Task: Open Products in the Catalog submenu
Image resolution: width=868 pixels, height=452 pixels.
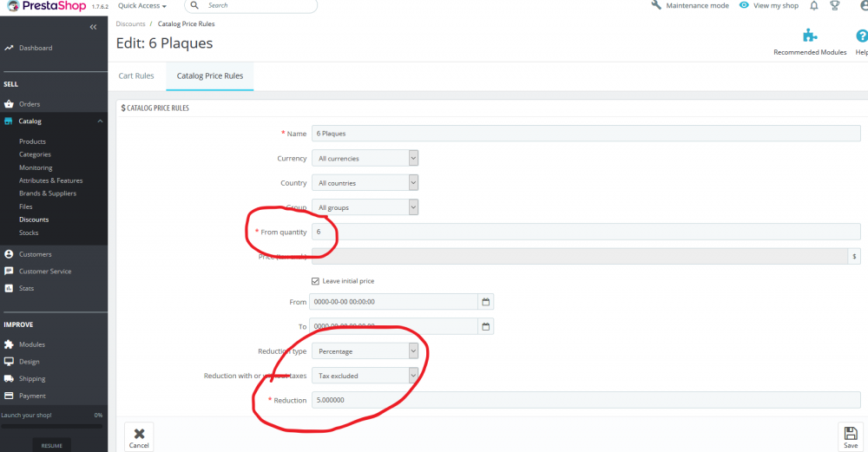Action: click(x=32, y=141)
